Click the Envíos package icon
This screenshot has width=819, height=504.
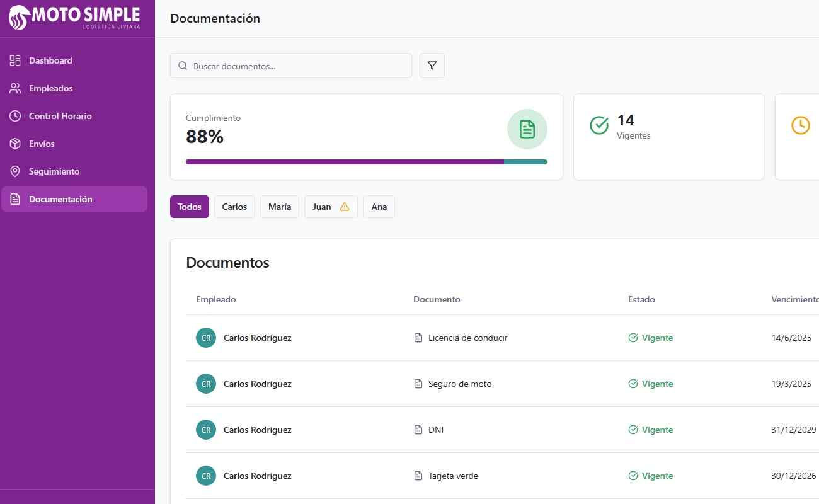(15, 144)
